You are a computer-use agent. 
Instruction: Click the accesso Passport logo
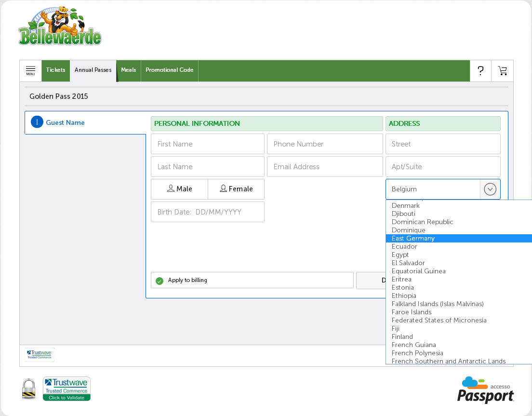point(485,389)
